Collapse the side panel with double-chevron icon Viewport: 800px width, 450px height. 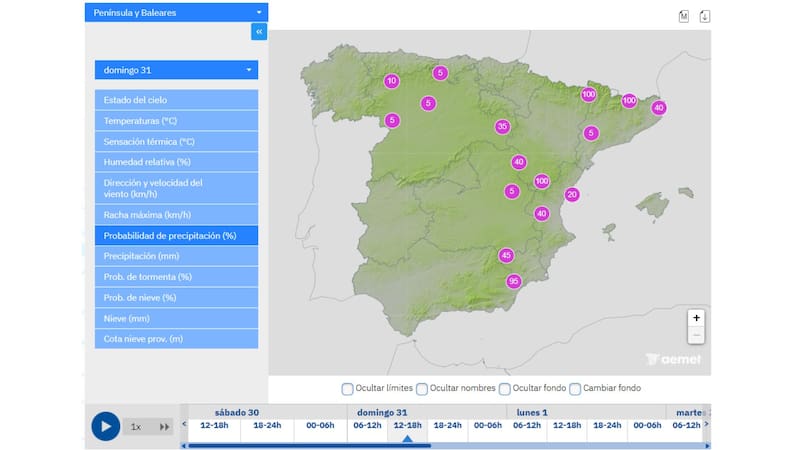point(259,32)
